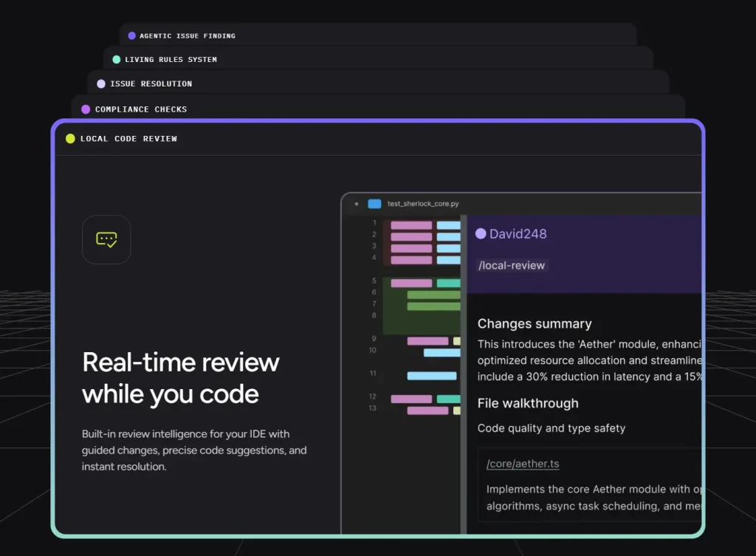Click the Local Code Review tab title
The height and width of the screenshot is (556, 756).
(128, 139)
